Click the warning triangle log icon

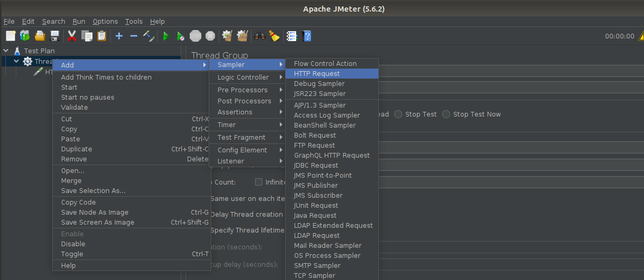tap(641, 36)
